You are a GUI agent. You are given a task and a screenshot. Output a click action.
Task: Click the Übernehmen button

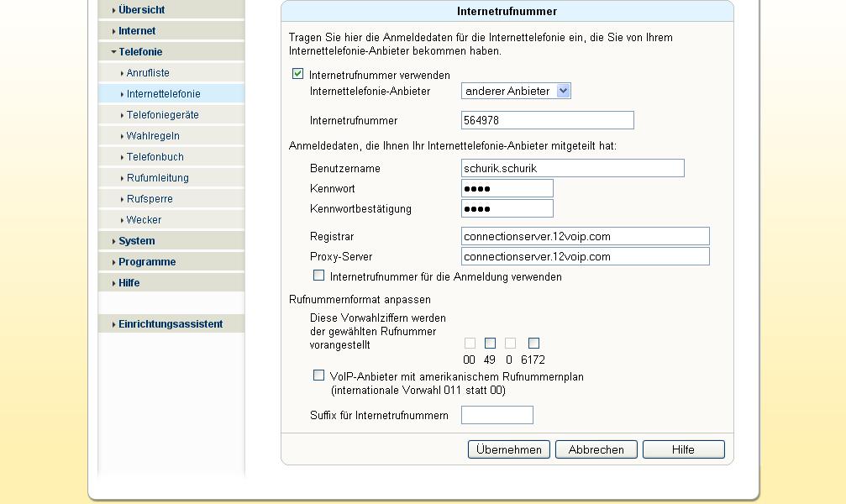tap(509, 449)
